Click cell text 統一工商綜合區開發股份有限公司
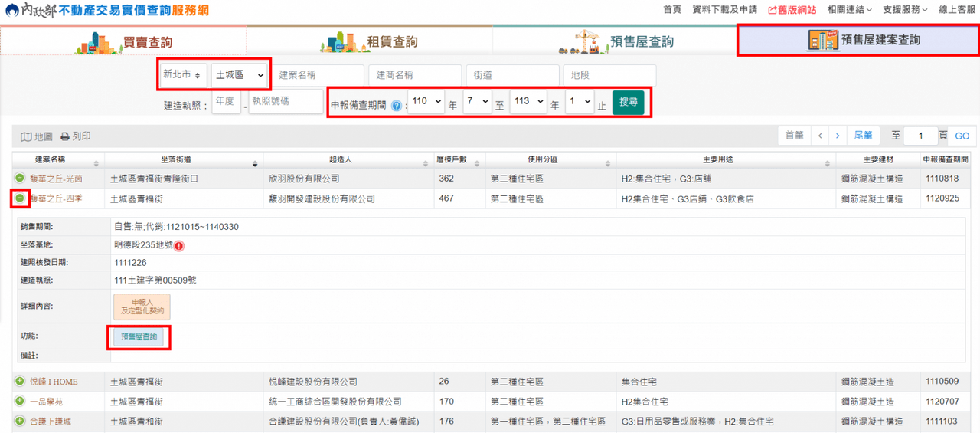Viewport: 980px width, 433px height. click(335, 402)
